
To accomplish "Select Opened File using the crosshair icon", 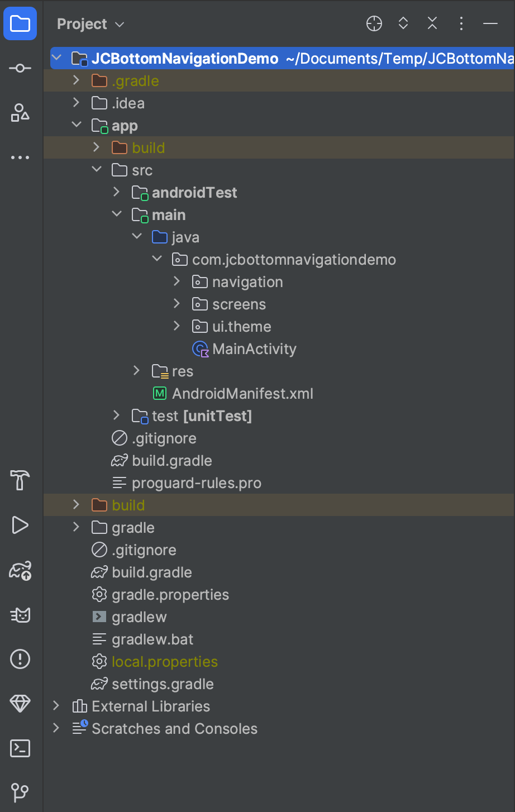I will (374, 23).
